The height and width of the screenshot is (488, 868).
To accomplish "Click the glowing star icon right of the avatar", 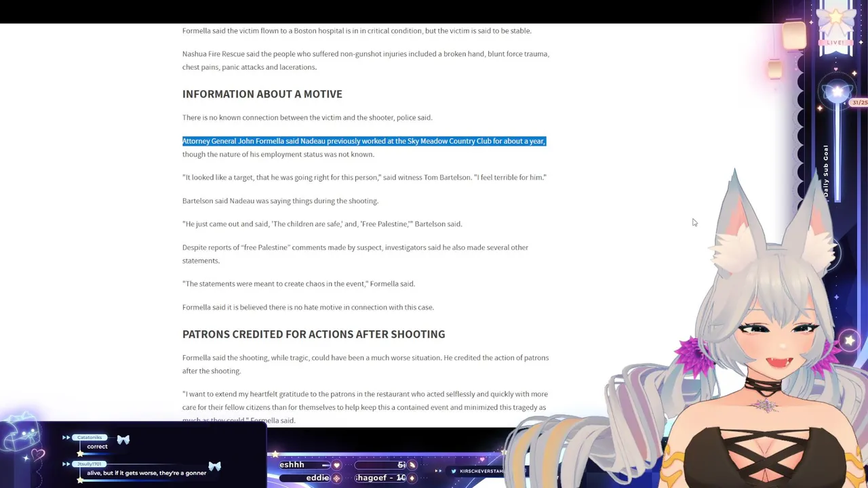I will pyautogui.click(x=850, y=341).
